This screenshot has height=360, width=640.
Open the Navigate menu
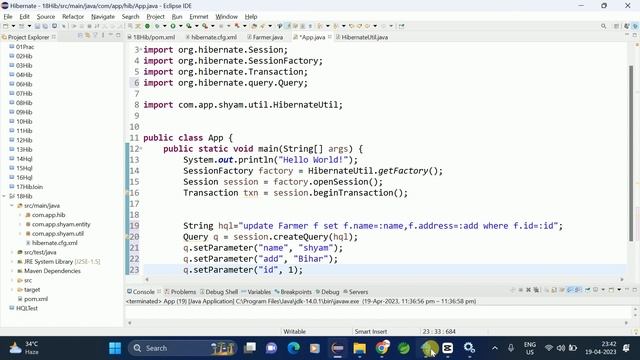103,17
